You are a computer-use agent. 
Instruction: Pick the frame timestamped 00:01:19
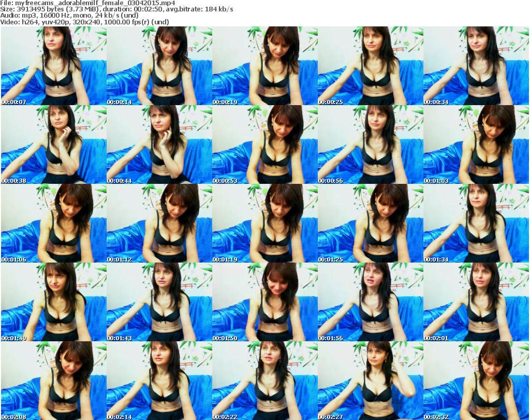click(x=265, y=223)
